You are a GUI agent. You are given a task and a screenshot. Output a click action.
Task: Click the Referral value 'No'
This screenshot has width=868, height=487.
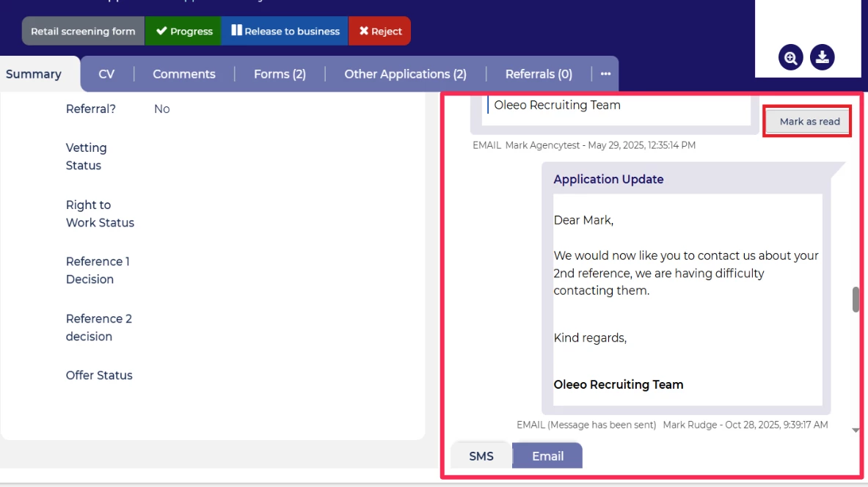[x=161, y=109]
